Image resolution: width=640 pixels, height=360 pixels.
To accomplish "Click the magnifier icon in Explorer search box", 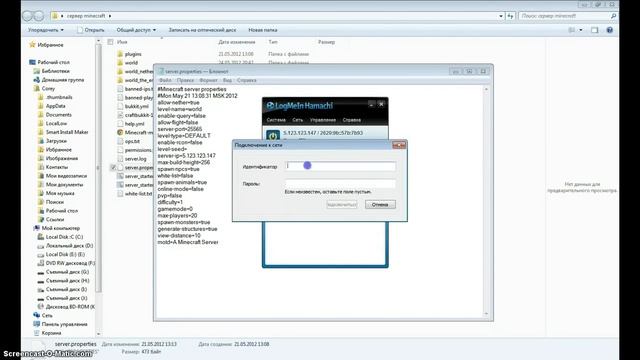I will [613, 16].
